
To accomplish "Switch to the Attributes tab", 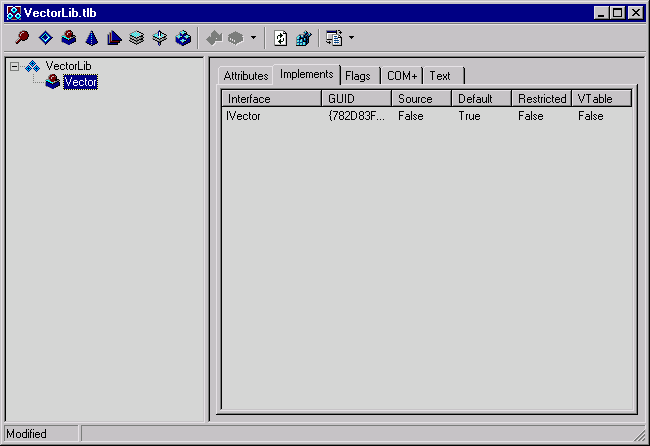I will (246, 76).
